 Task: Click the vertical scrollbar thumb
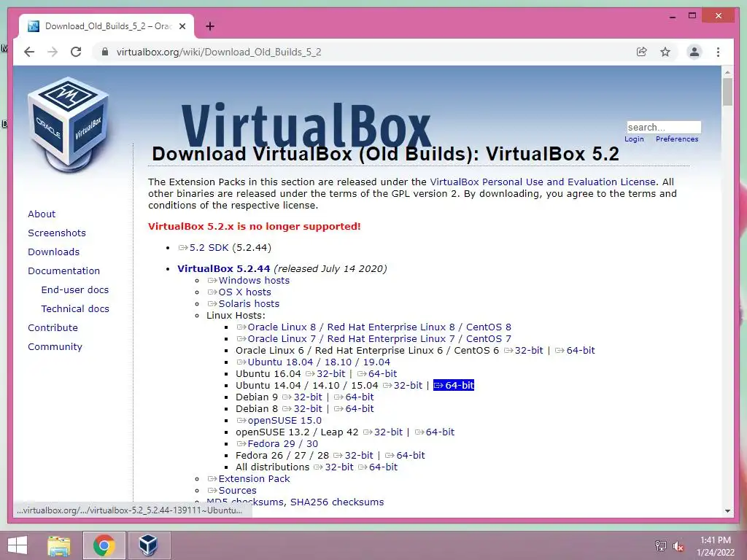pyautogui.click(x=727, y=91)
